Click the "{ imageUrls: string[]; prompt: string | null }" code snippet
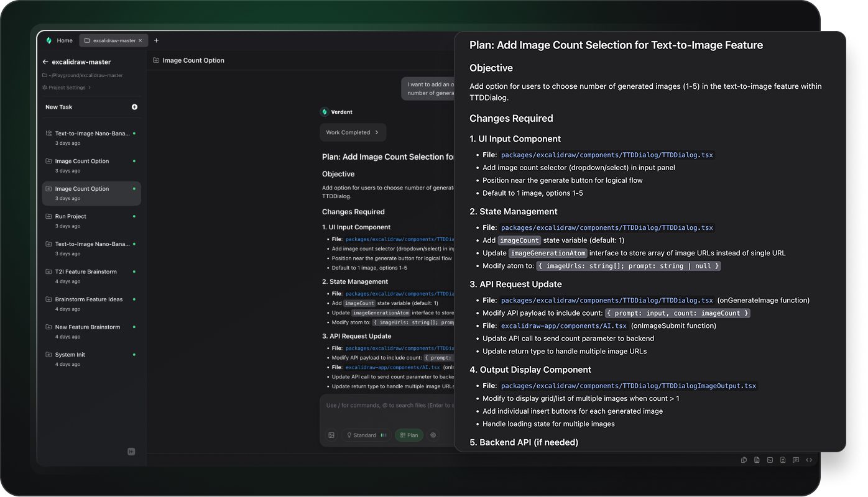Image resolution: width=868 pixels, height=497 pixels. point(629,266)
